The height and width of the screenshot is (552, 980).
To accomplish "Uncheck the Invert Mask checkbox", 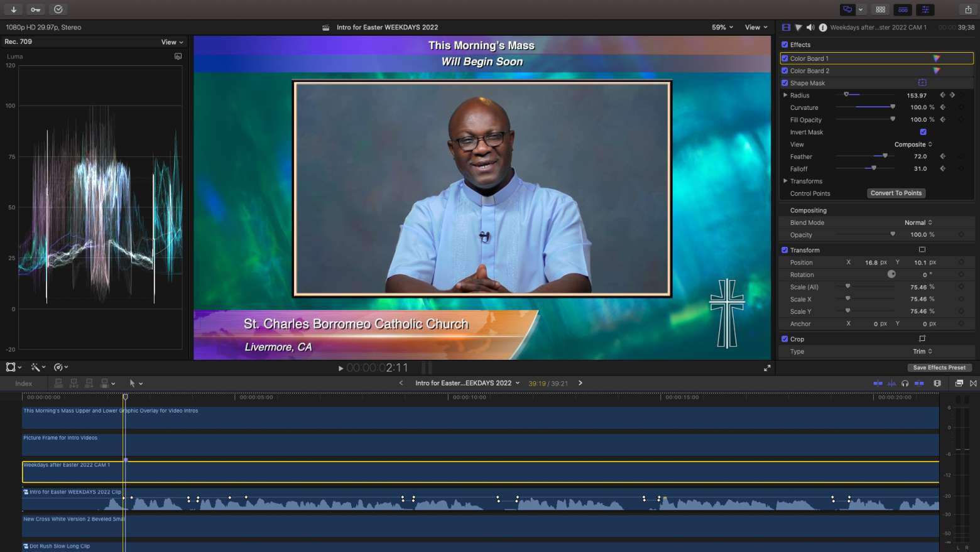I will (x=923, y=132).
